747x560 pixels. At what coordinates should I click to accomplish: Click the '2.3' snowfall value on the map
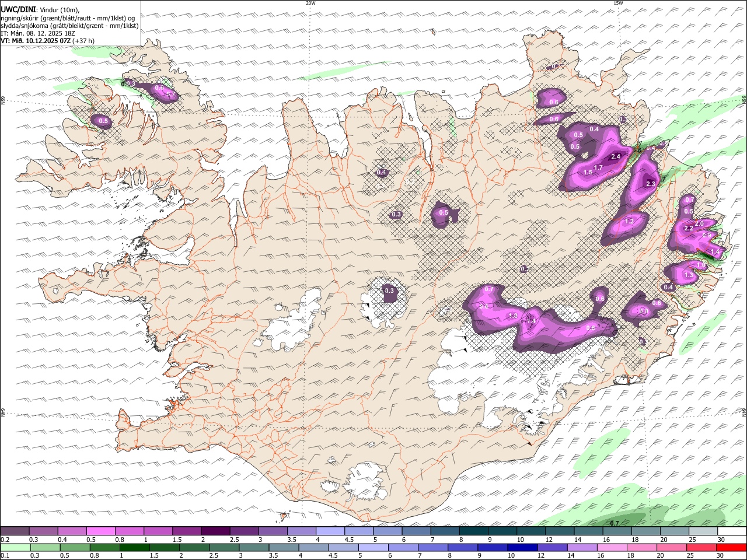651,184
